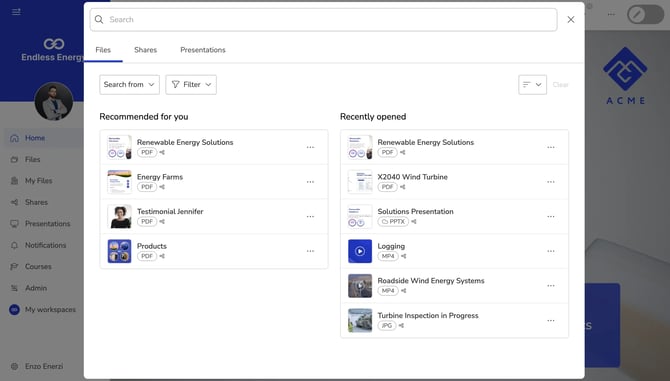Click the ACME logo
Screen dimensions: 670x381
(x=626, y=76)
